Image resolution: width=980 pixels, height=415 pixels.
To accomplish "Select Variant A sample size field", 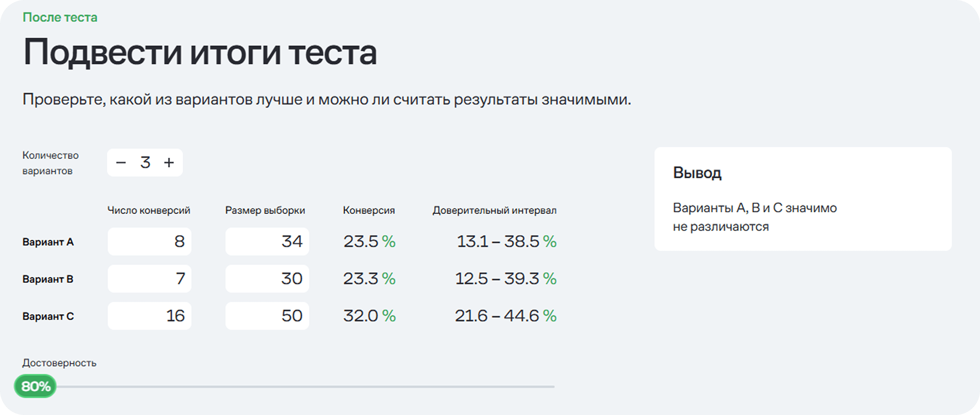I will (x=267, y=241).
